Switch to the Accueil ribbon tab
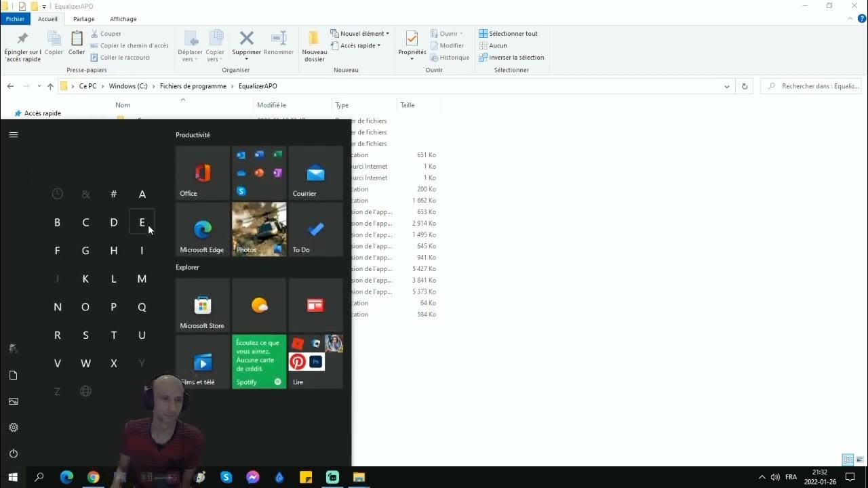Image resolution: width=868 pixels, height=488 pixels. [47, 19]
